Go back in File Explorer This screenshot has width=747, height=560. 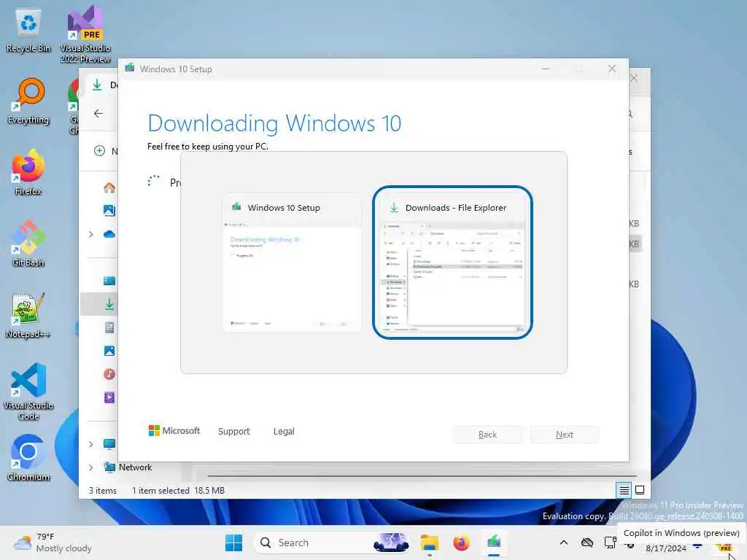pyautogui.click(x=98, y=113)
